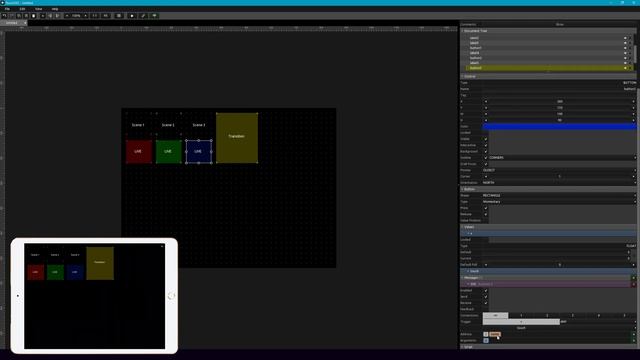Open the Pointer dropdown
Image resolution: width=640 pixels, height=360 pixels.
559,170
